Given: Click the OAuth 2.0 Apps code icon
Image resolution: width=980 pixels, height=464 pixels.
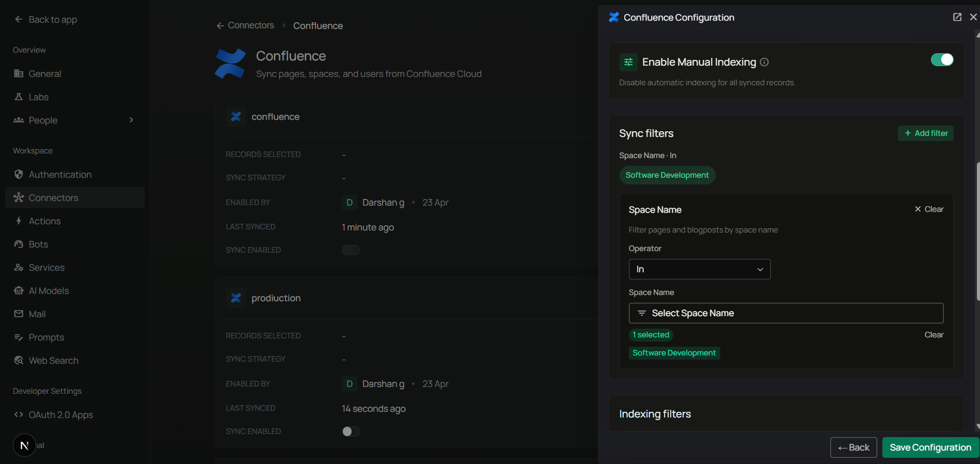Looking at the screenshot, I should click(19, 414).
